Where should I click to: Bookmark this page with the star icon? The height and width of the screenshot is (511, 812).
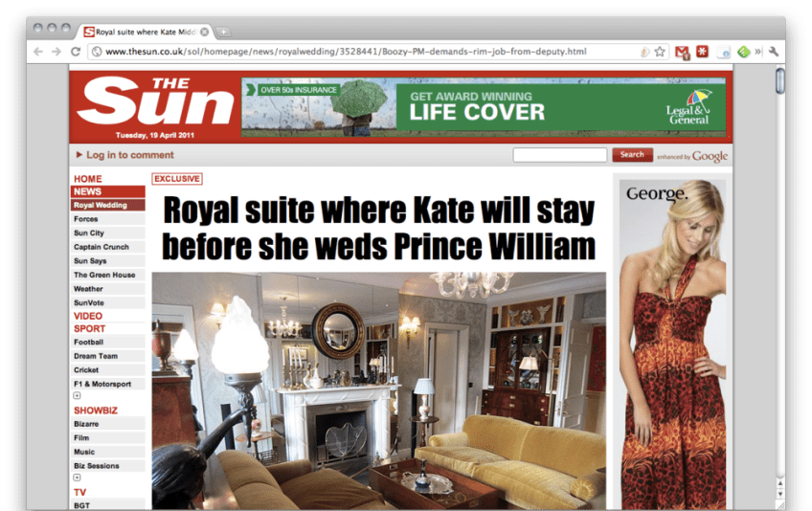(x=660, y=52)
